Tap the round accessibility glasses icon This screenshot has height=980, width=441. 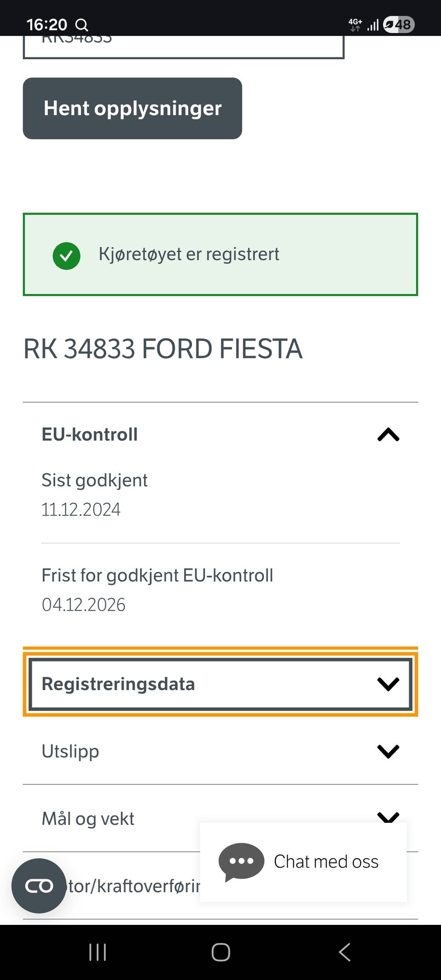tap(39, 886)
